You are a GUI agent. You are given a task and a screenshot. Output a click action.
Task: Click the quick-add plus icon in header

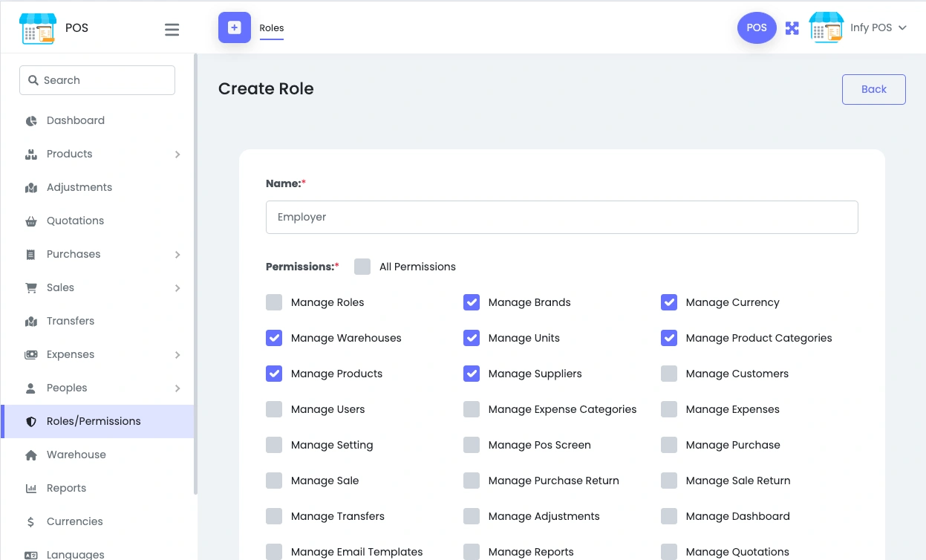(235, 27)
